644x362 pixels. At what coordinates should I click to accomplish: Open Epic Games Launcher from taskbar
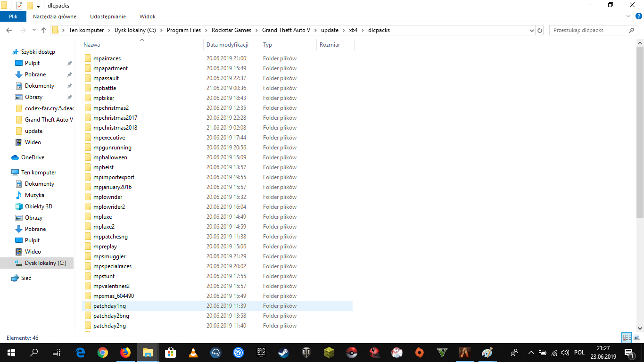tap(261, 353)
